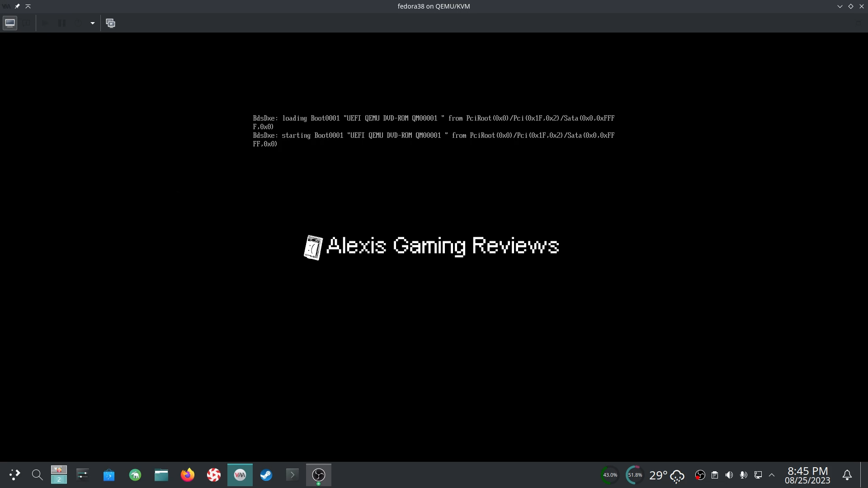This screenshot has width=868, height=488.
Task: Open the manage VM snapshots view
Action: tap(110, 23)
